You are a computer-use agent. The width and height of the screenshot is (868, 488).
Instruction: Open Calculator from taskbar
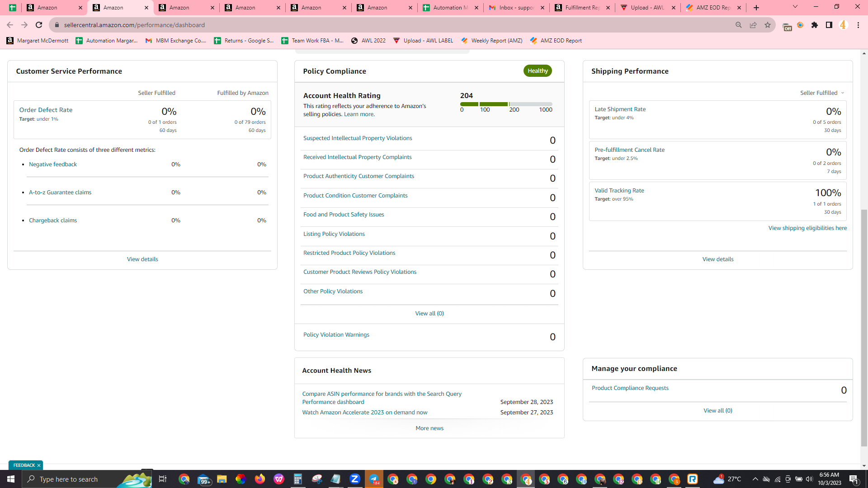pos(297,479)
